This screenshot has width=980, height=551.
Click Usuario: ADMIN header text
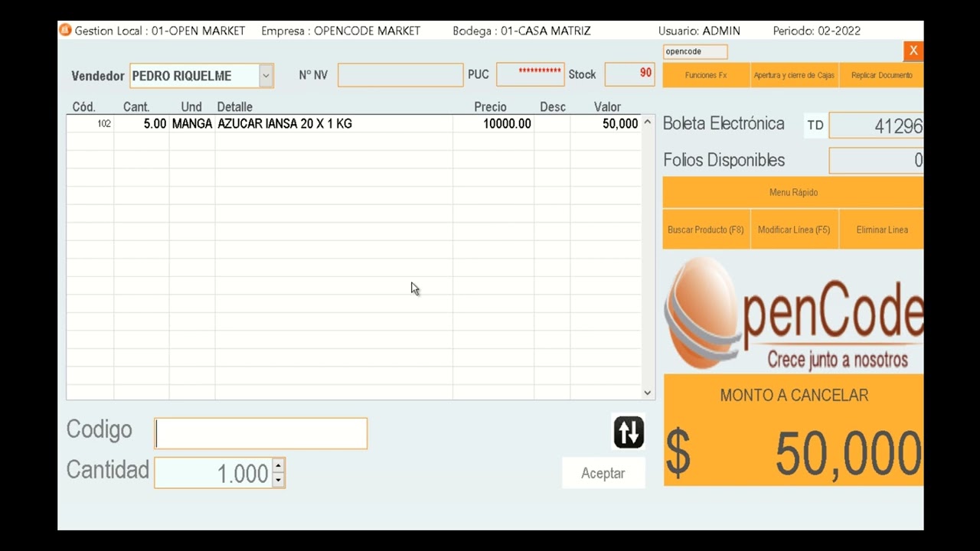[699, 31]
